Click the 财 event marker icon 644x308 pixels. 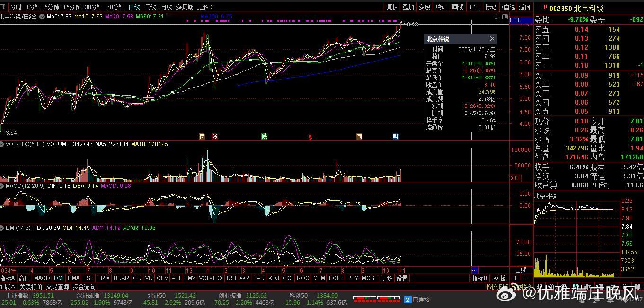(x=396, y=137)
